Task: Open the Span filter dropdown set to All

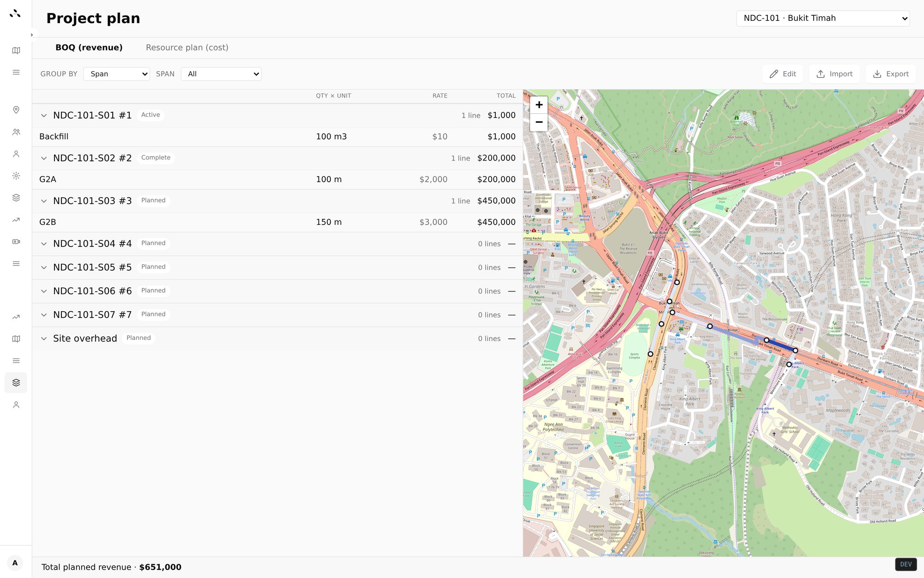Action: [221, 74]
